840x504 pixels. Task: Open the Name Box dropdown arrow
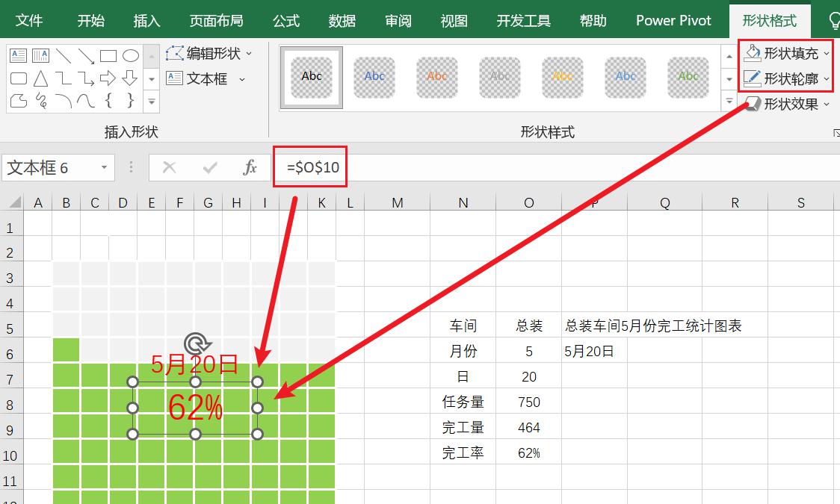pos(104,167)
